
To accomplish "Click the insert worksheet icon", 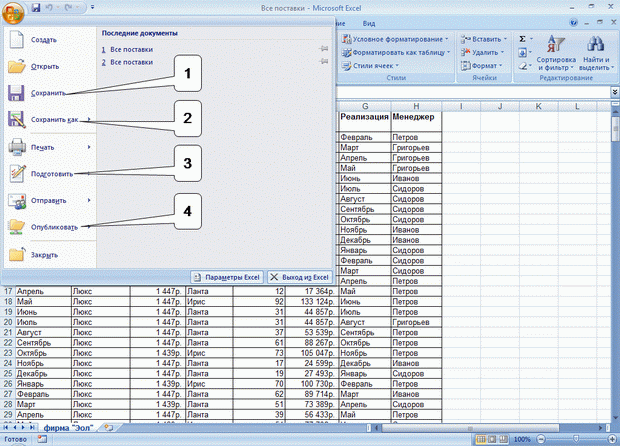I will click(108, 427).
